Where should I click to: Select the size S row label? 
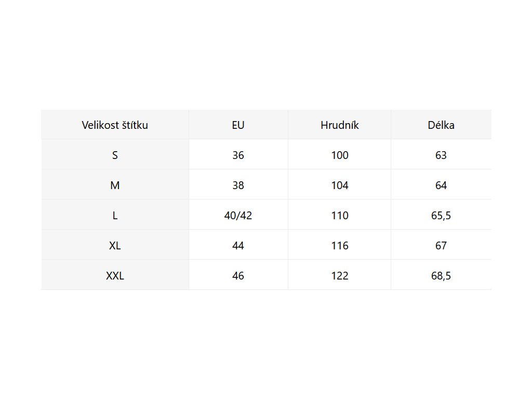115,155
